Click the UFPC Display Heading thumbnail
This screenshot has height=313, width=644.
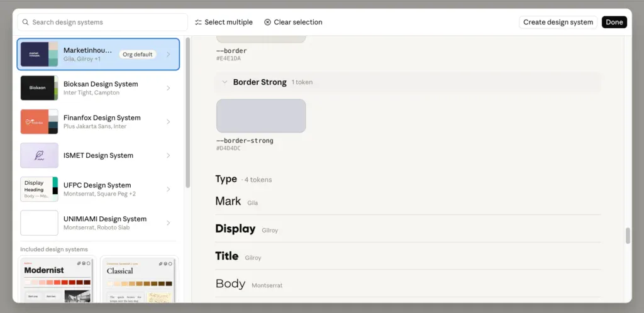point(40,189)
